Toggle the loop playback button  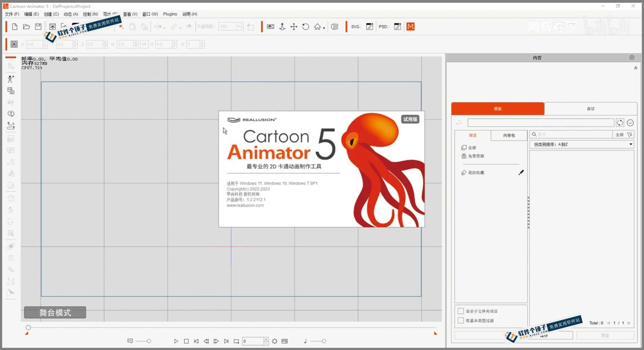click(x=236, y=341)
